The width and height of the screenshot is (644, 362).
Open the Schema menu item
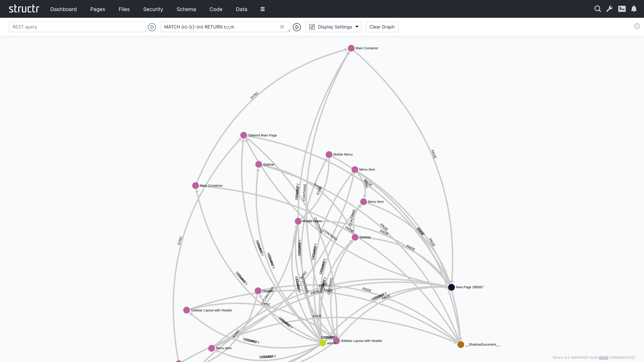[x=186, y=9]
